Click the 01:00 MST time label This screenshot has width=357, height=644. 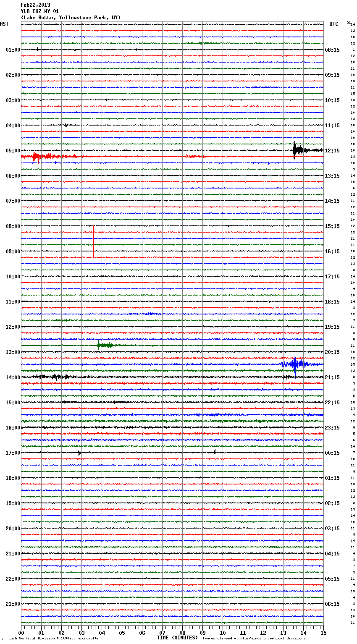pyautogui.click(x=13, y=50)
